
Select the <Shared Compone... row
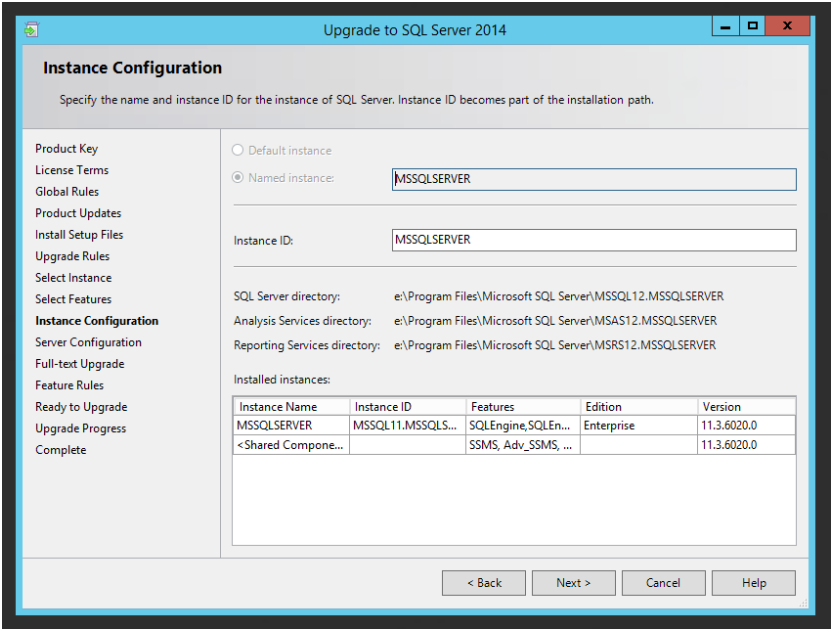(x=514, y=445)
